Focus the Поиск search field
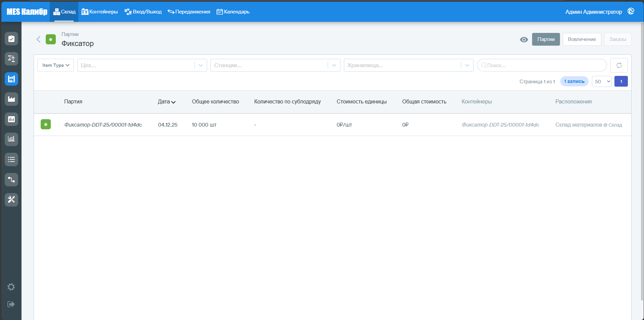644x320 pixels. click(x=542, y=65)
